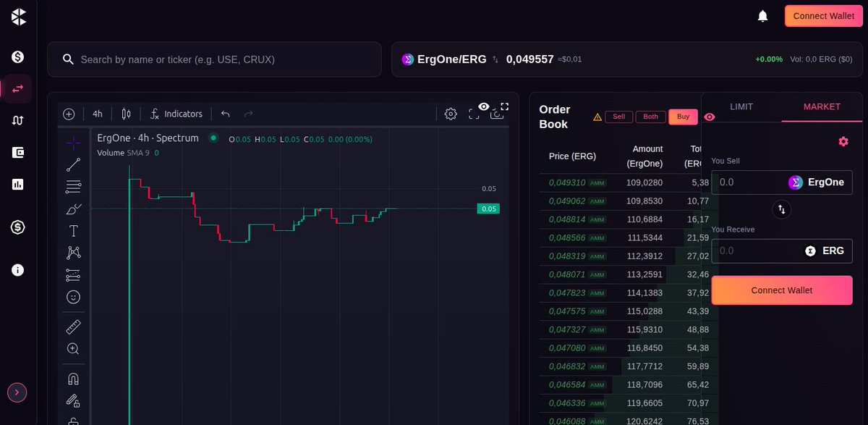Viewport: 868px width, 425px height.
Task: Open the Indicators menu
Action: point(176,114)
